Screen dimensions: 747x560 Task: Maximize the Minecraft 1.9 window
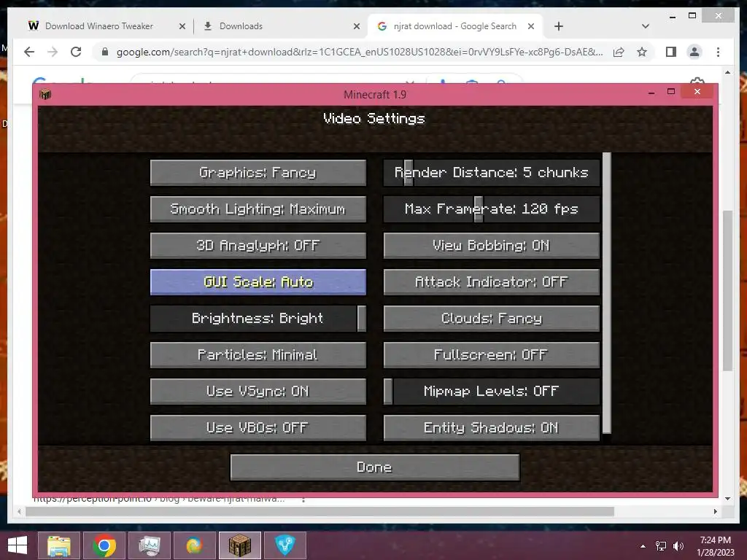(x=671, y=92)
